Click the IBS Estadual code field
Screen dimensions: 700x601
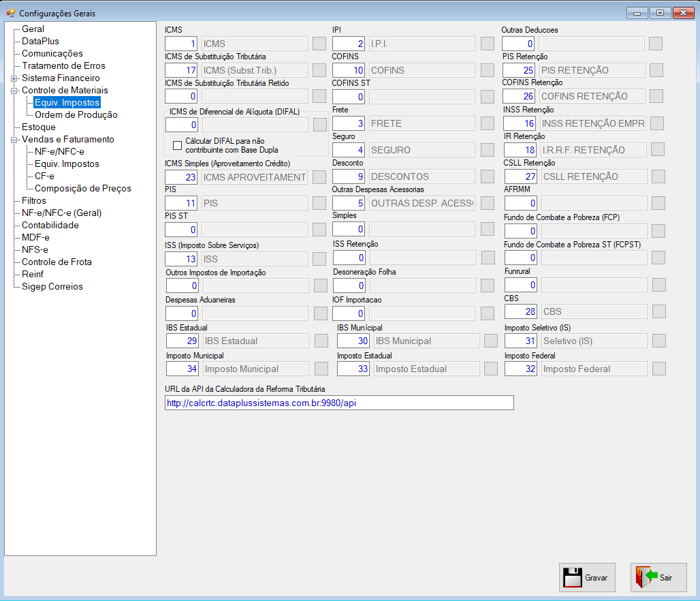coord(182,341)
